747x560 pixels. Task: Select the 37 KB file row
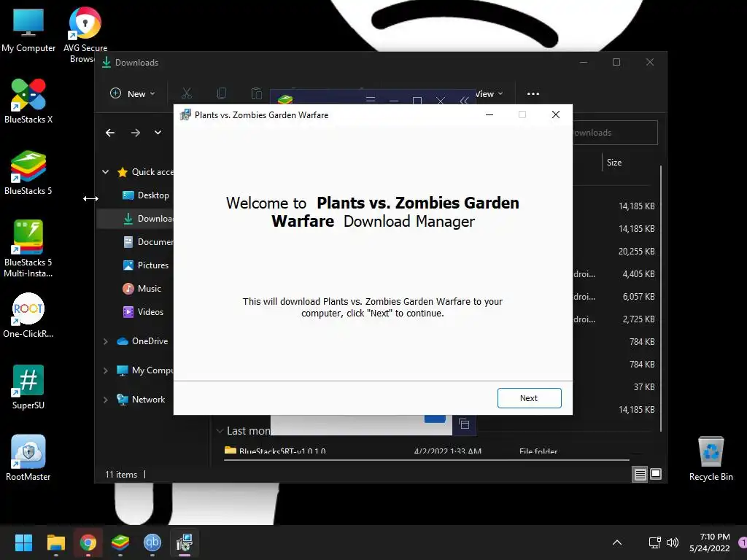point(614,387)
